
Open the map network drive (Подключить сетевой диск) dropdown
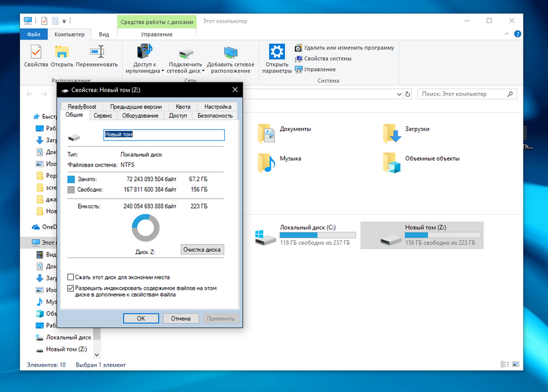185,59
